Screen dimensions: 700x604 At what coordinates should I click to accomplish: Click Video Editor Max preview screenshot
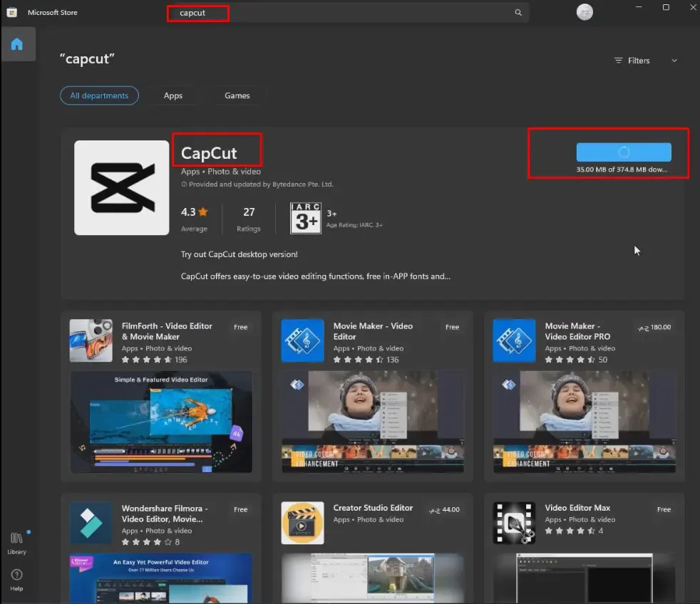[x=585, y=578]
